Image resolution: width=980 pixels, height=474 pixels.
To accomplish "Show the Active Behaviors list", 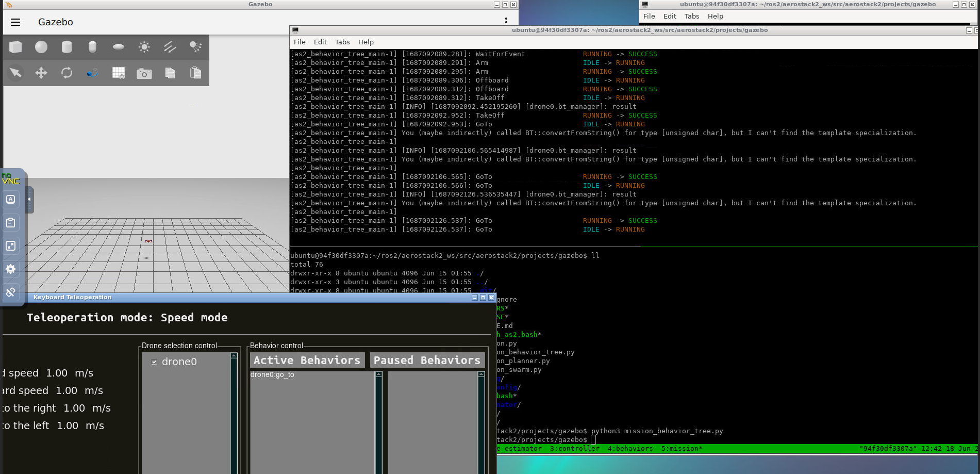I will tap(306, 359).
